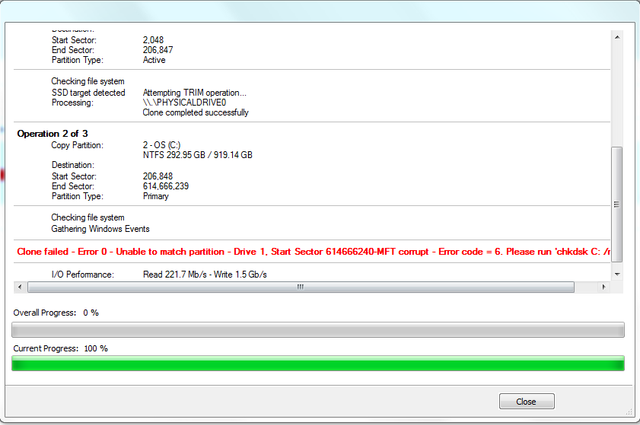Select the red 'Clone failed - Error 0' message
The image size is (640, 425).
pos(313,251)
